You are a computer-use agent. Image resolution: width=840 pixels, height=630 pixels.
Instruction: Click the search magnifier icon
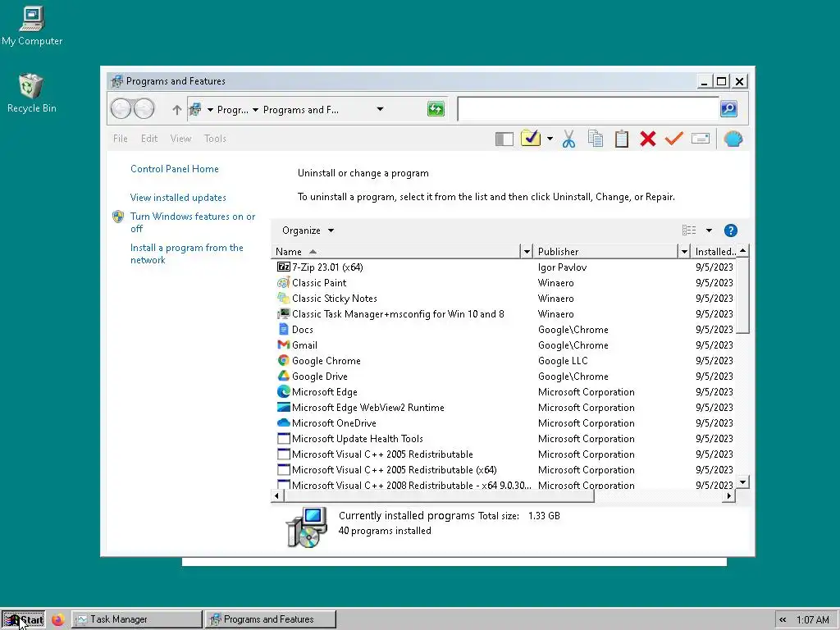pos(728,109)
